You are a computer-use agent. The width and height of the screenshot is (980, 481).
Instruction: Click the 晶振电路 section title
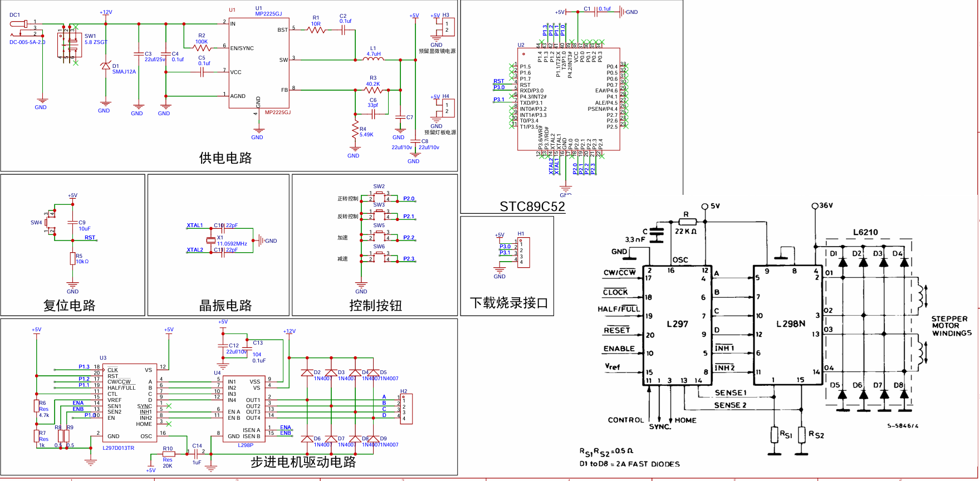(226, 306)
